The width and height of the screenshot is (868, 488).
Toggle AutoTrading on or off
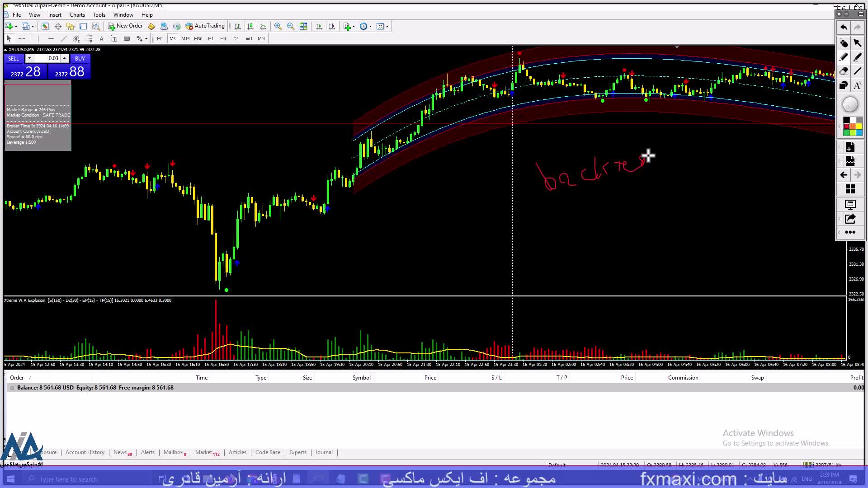tap(205, 26)
